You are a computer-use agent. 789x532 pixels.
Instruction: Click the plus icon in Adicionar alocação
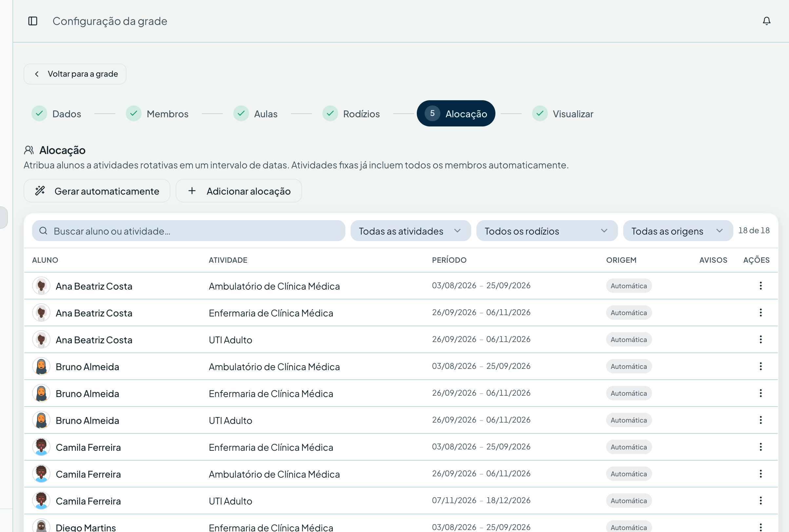click(x=192, y=191)
